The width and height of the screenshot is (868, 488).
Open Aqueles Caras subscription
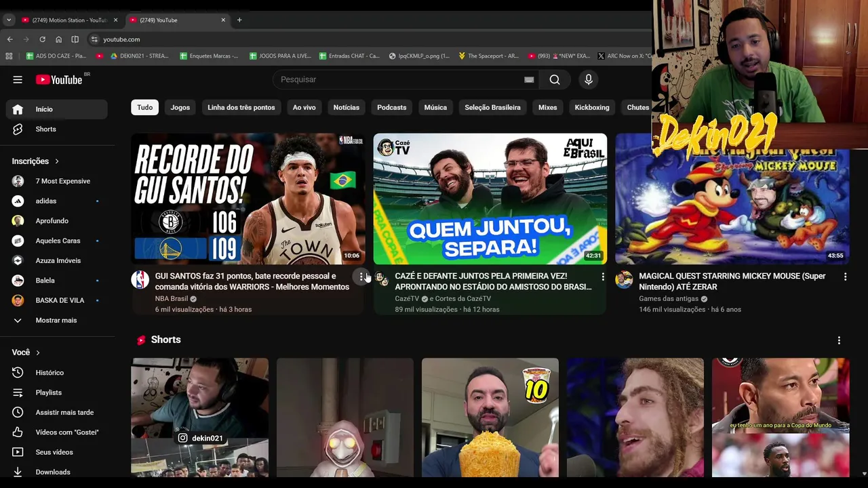click(x=57, y=241)
